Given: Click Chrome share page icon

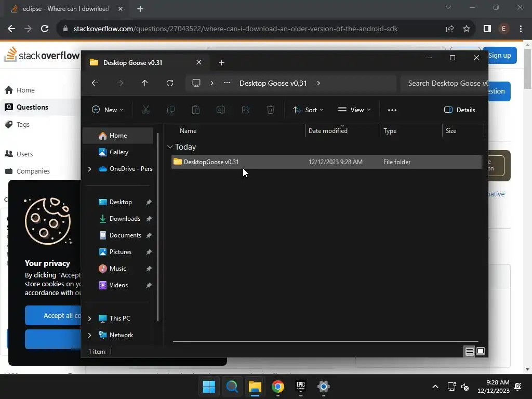Looking at the screenshot, I should pyautogui.click(x=450, y=29).
